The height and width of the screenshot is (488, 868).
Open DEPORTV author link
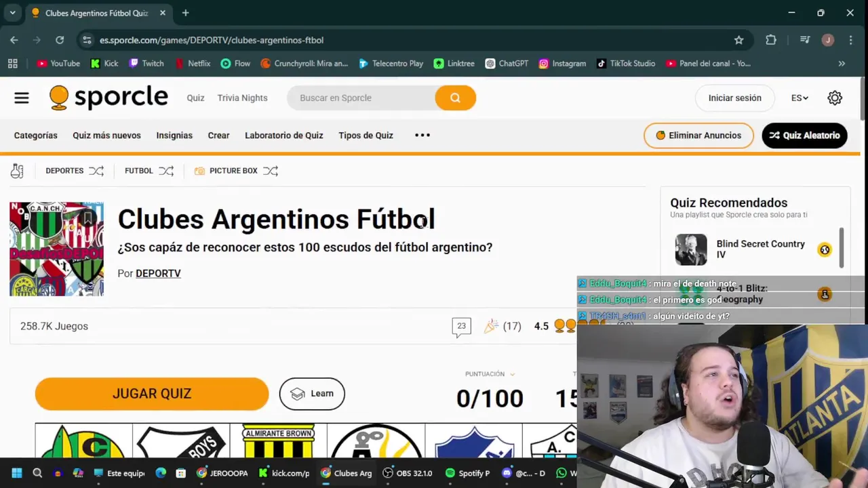(x=158, y=273)
